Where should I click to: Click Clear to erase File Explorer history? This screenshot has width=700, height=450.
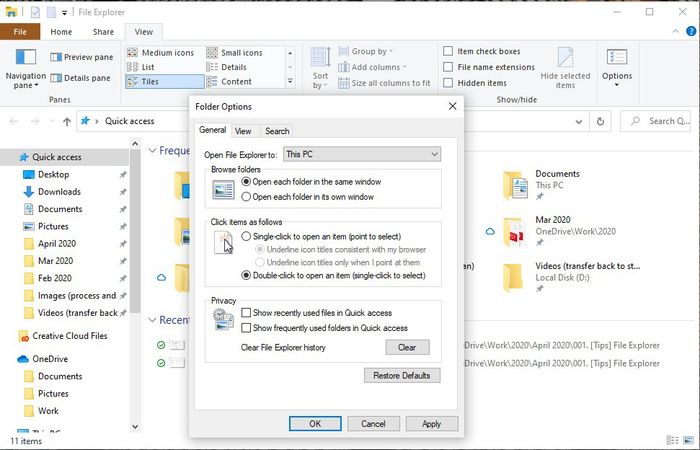click(407, 347)
